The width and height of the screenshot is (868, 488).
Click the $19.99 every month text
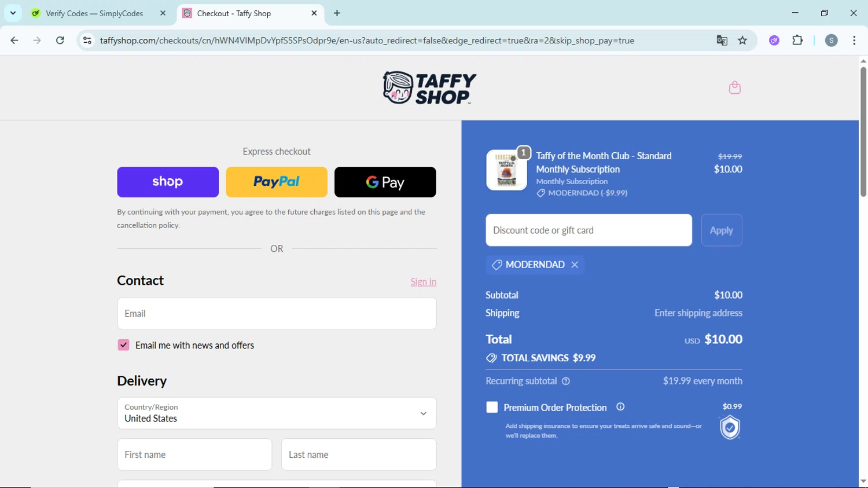coord(703,381)
